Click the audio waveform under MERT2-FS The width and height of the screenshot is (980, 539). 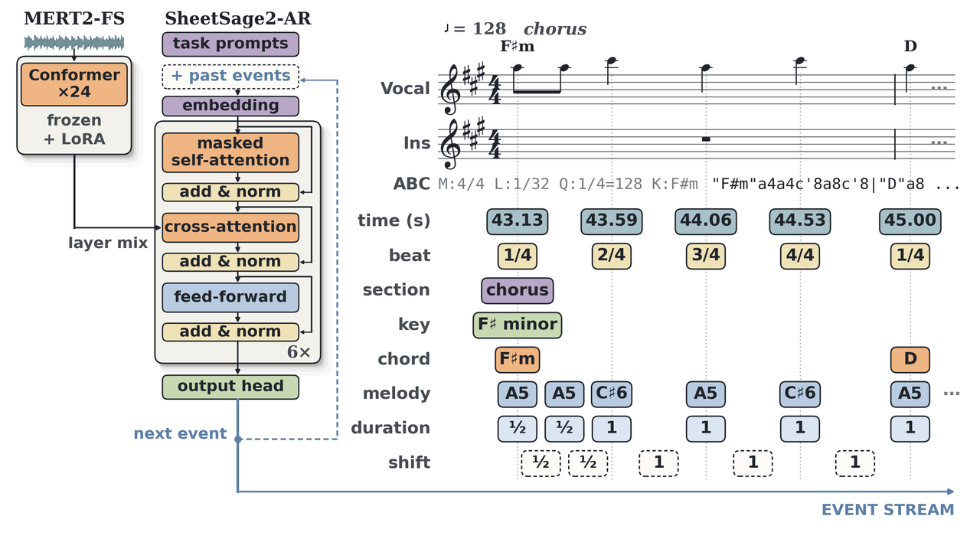[73, 42]
